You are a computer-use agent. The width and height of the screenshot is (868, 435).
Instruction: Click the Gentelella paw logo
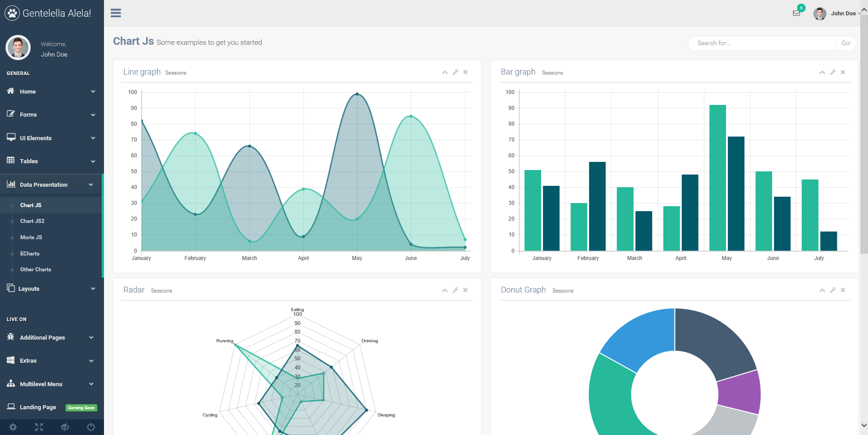tap(12, 13)
